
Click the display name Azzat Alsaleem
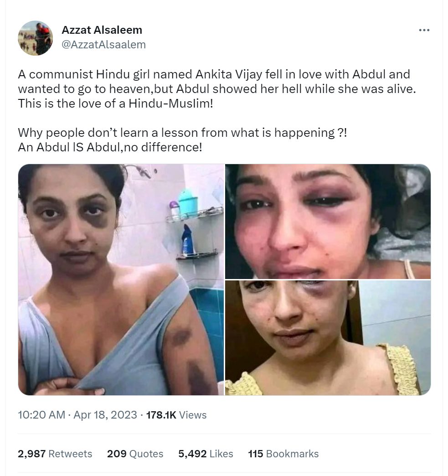(102, 30)
